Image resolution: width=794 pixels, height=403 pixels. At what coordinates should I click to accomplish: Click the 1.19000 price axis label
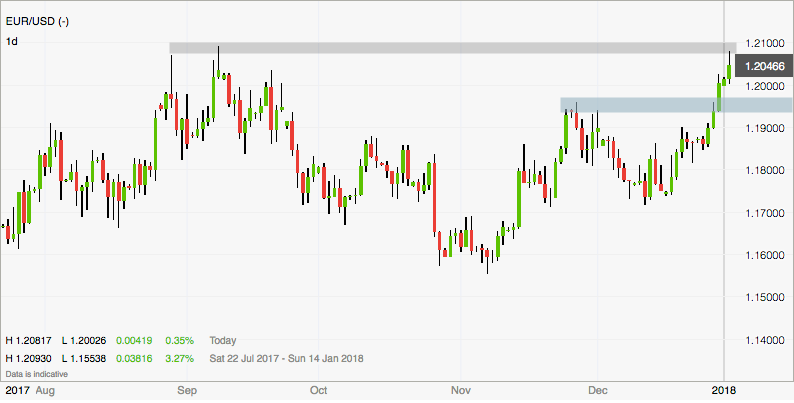(765, 128)
